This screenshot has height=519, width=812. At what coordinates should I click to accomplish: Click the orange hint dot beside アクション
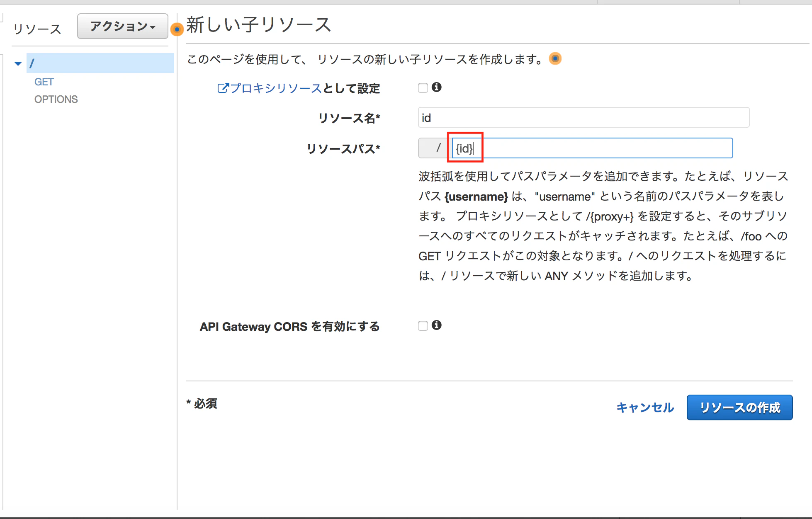click(x=177, y=29)
